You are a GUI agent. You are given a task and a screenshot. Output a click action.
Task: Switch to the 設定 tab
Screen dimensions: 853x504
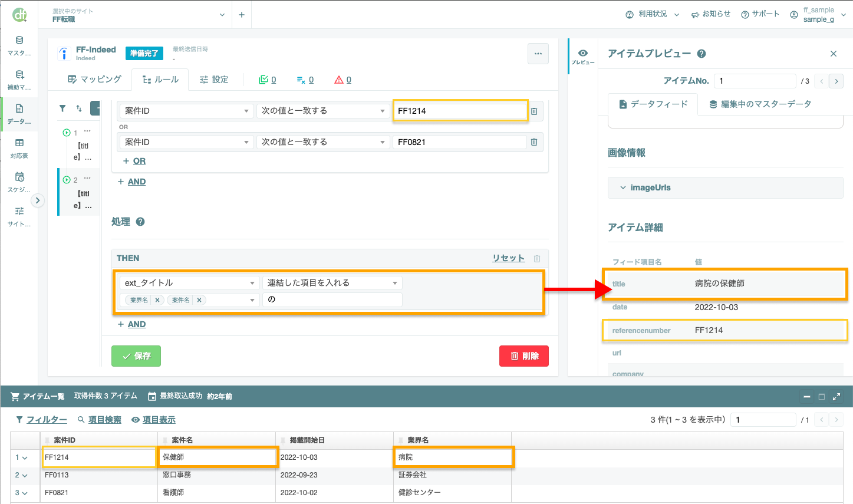click(x=214, y=80)
